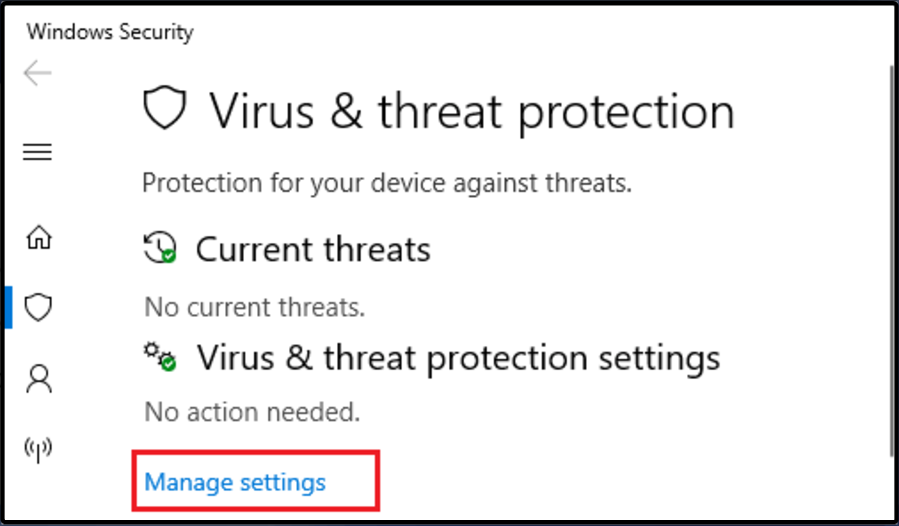Select the shield icon in the sidebar

[x=38, y=307]
